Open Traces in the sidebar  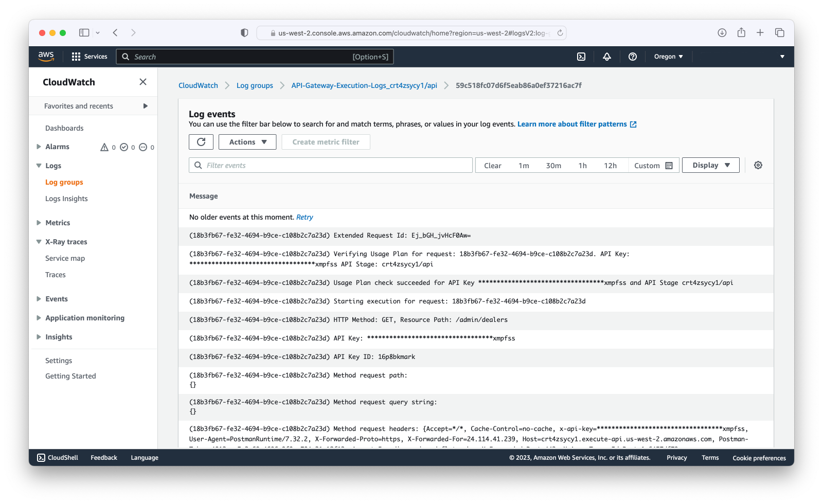point(56,275)
